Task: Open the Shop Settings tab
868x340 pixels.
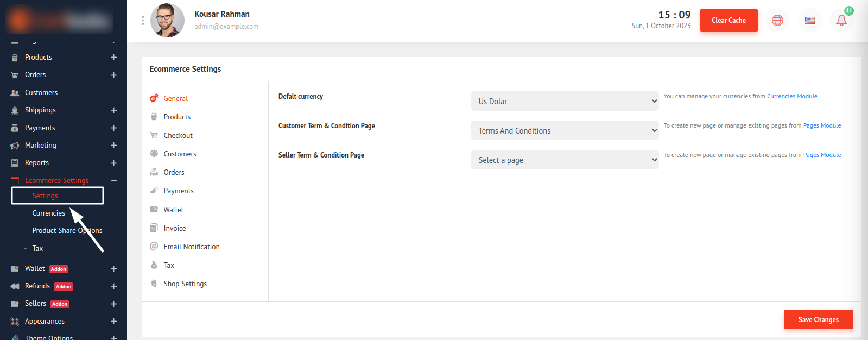Action: (185, 284)
